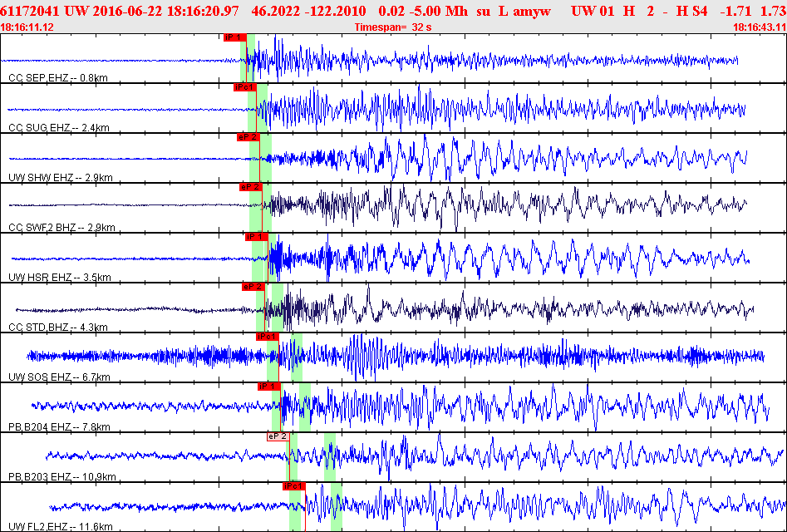Select the UW SHW EHZ station label

(60, 178)
